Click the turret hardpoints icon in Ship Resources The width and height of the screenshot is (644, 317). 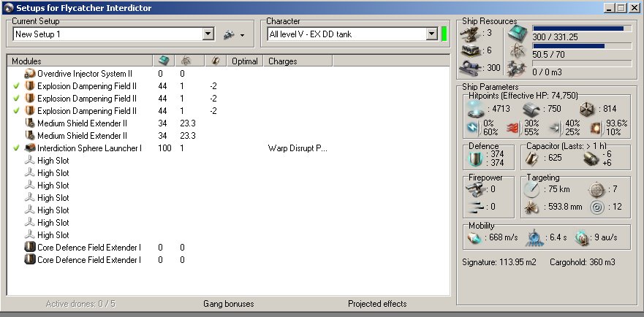pos(470,34)
